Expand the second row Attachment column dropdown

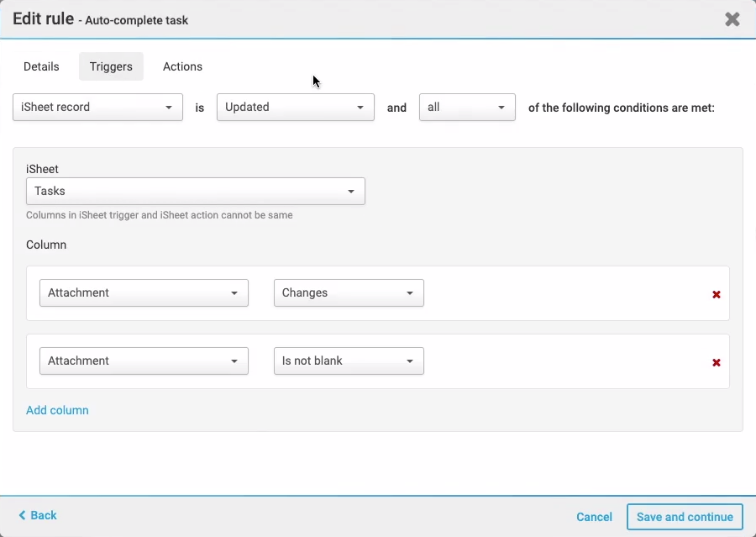click(144, 361)
